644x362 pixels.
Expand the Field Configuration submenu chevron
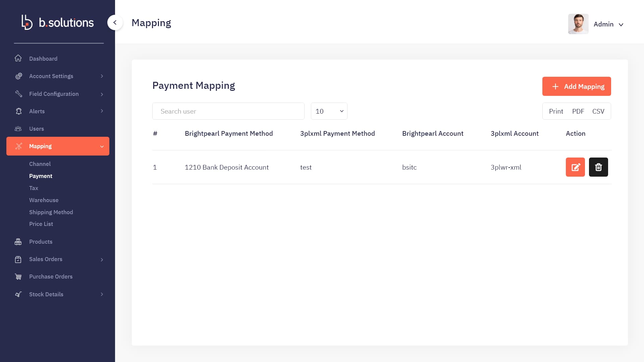[102, 94]
